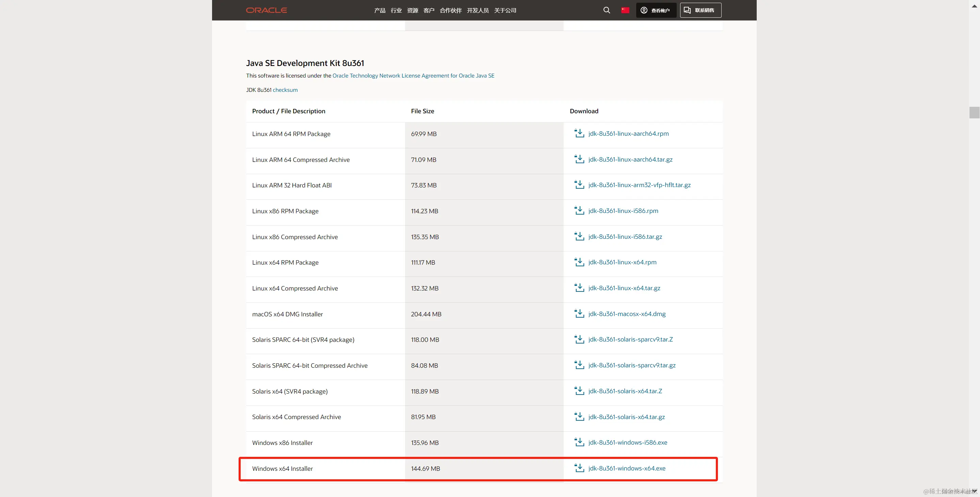Click the Linux x86 RPM Package text
980x497 pixels.
285,211
